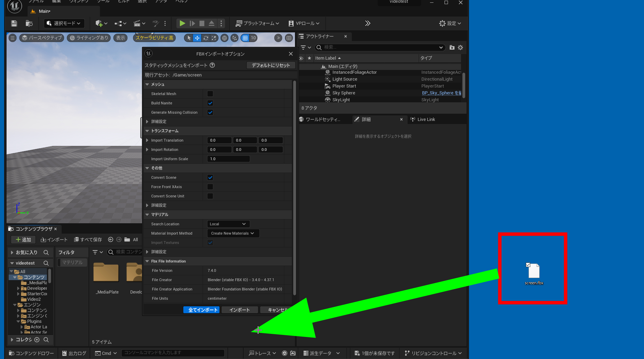Click the viewport hamburger menu icon
Image resolution: width=644 pixels, height=359 pixels.
click(13, 38)
